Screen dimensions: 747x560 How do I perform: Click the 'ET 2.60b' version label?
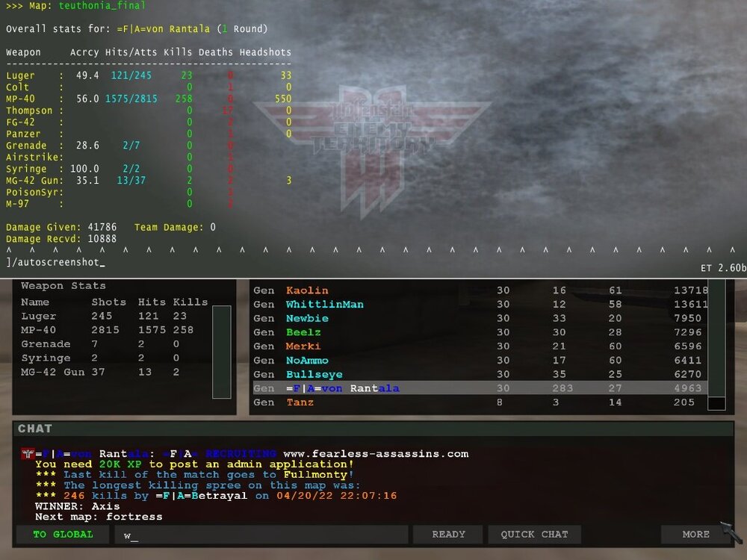tap(723, 268)
